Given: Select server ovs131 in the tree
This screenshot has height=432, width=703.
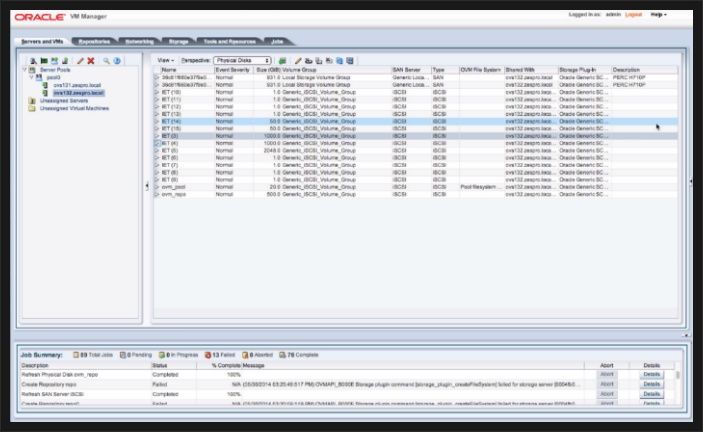Looking at the screenshot, I should 77,85.
